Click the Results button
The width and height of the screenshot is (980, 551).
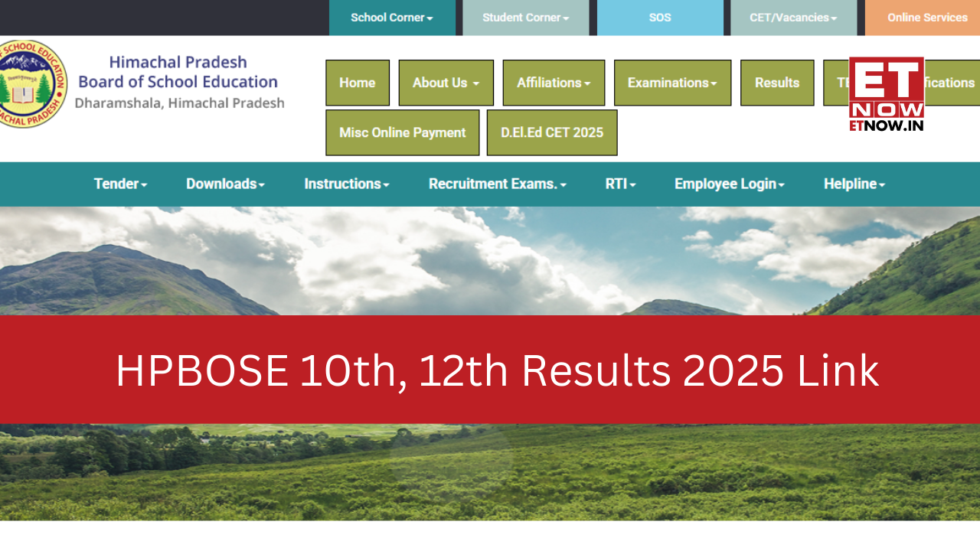pyautogui.click(x=776, y=83)
